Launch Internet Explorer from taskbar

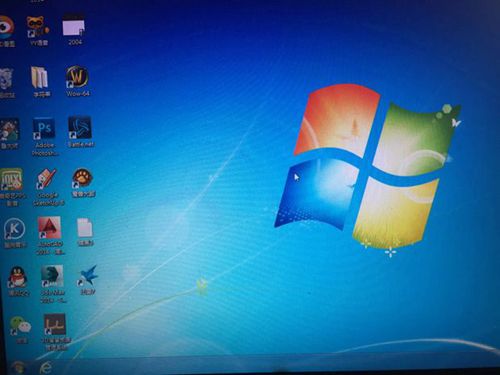tap(46, 367)
